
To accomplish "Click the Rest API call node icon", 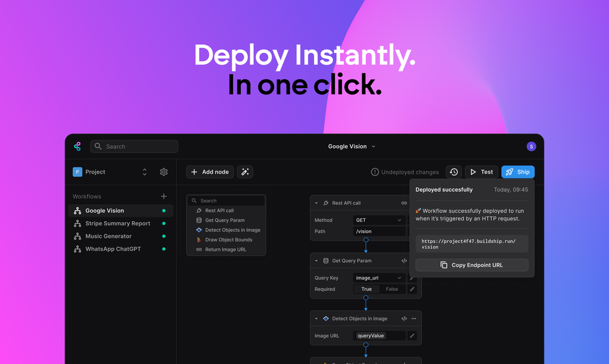I will click(326, 203).
